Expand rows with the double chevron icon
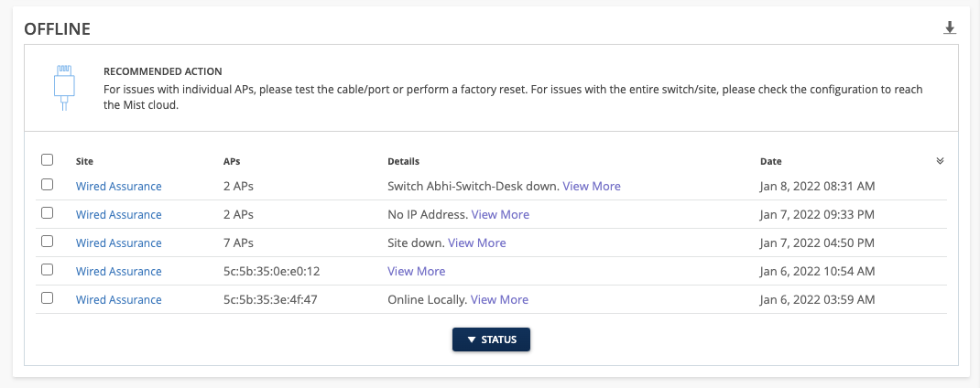Image resolution: width=980 pixels, height=388 pixels. click(x=940, y=161)
